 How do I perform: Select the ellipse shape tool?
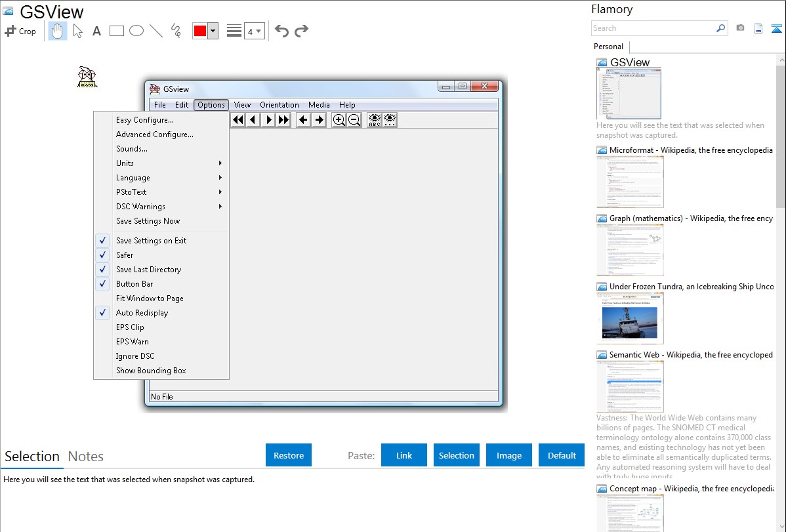[136, 31]
